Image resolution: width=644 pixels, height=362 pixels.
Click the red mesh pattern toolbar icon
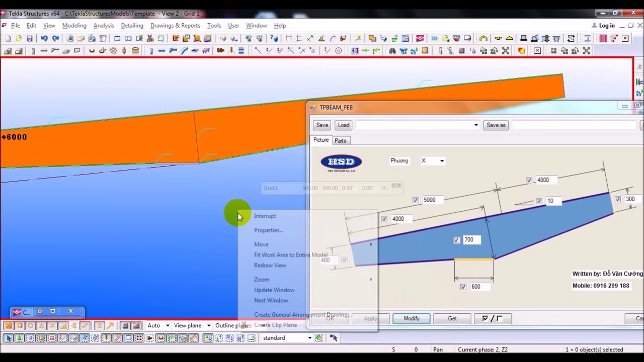pos(420,38)
